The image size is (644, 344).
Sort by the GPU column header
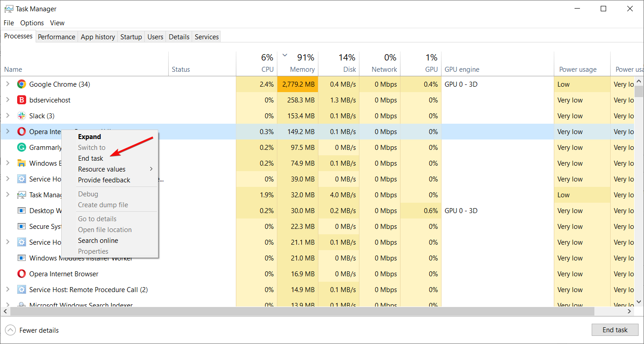(421, 64)
